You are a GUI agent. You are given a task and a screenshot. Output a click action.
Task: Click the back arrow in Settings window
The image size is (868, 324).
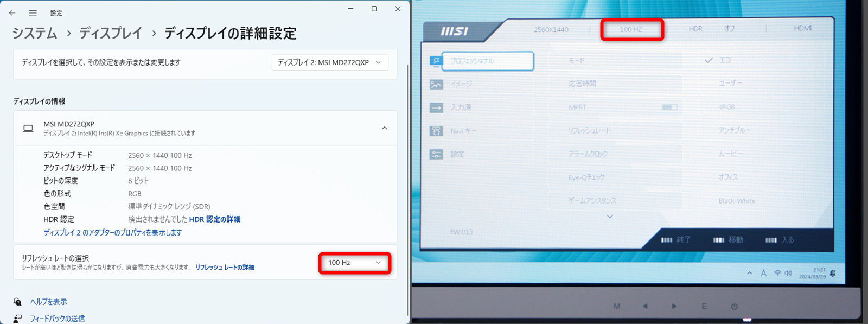(x=12, y=12)
